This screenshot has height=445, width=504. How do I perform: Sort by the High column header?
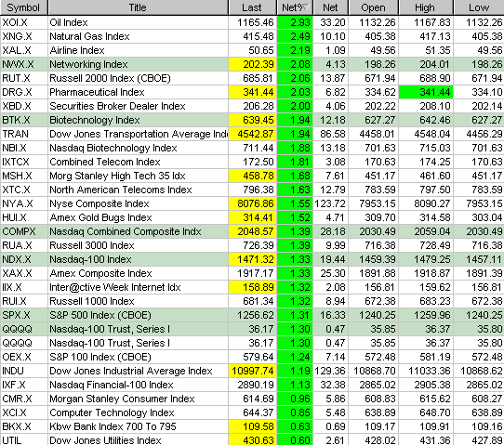pos(426,7)
